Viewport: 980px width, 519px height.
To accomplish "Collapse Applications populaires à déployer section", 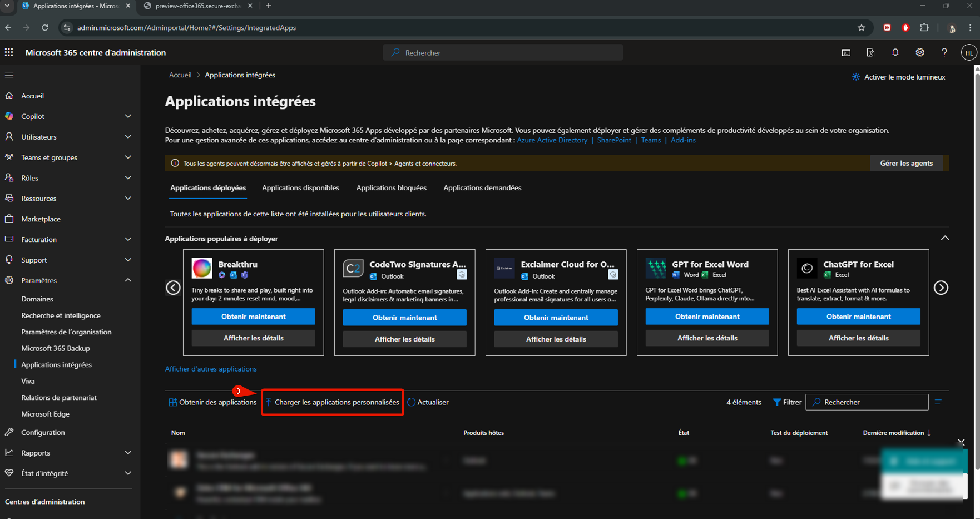I will pyautogui.click(x=945, y=238).
